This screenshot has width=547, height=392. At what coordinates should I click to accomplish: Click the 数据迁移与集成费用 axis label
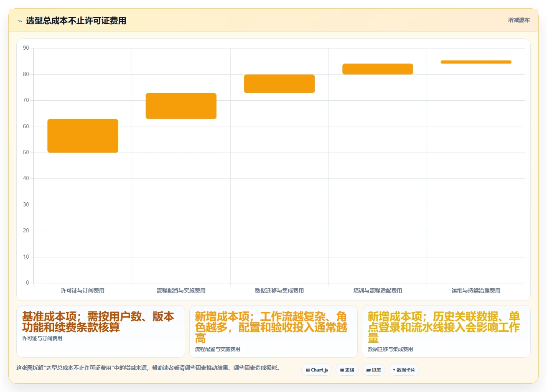tap(280, 290)
